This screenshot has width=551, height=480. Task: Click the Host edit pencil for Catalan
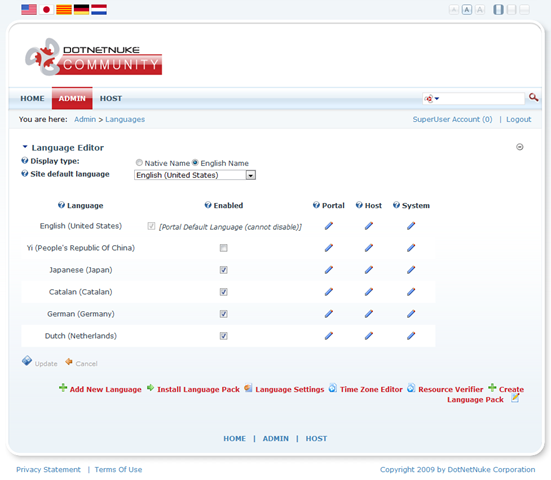[x=369, y=292]
